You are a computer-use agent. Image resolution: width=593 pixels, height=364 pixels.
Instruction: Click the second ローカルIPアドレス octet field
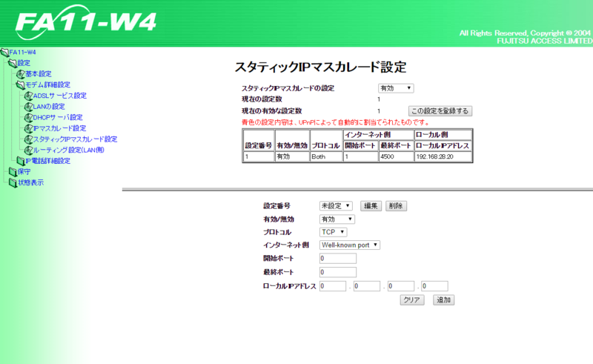[367, 286]
